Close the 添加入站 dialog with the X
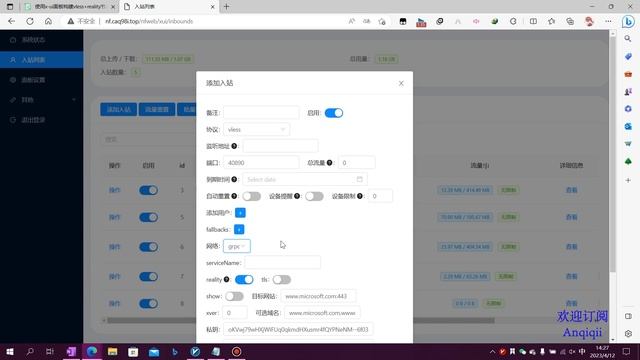Image resolution: width=640 pixels, height=360 pixels. [401, 83]
